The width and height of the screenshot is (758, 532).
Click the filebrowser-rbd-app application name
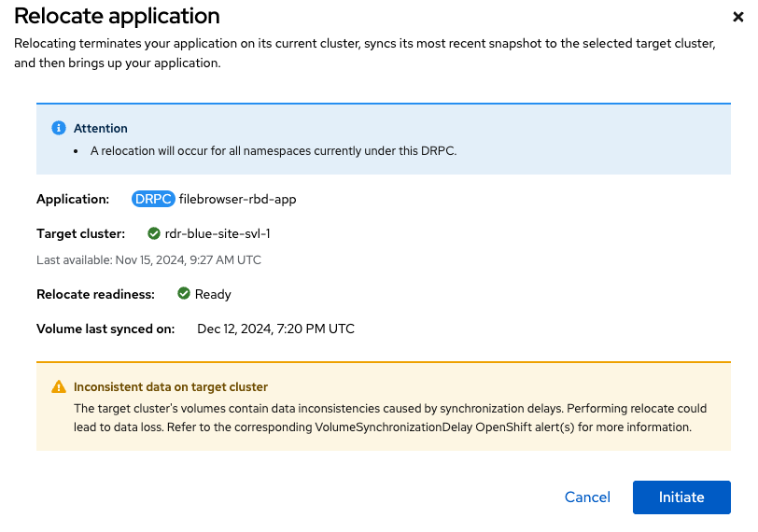click(237, 199)
